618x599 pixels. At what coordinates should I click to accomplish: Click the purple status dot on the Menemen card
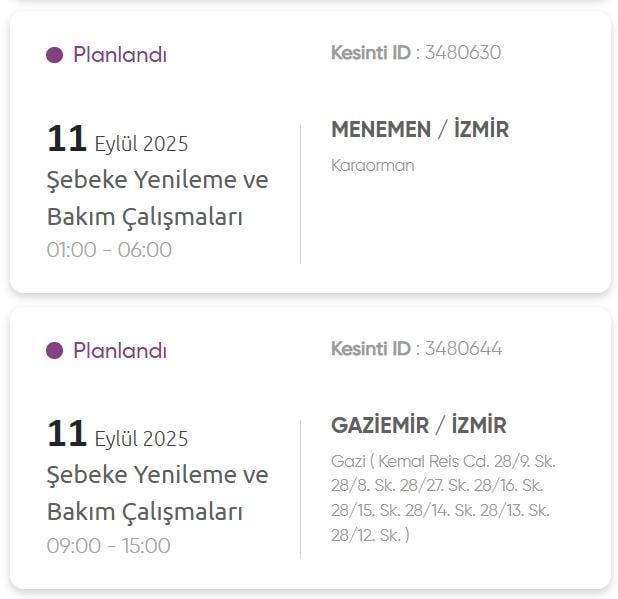(55, 55)
